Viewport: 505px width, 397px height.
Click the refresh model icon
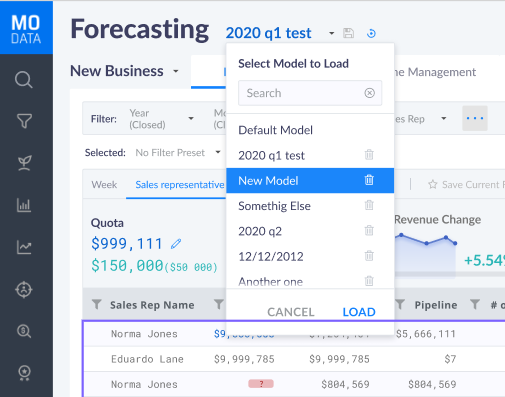(x=371, y=33)
